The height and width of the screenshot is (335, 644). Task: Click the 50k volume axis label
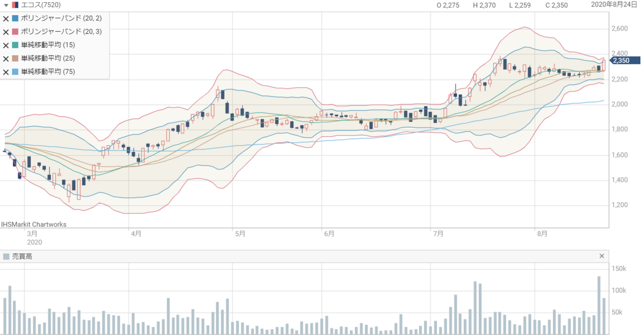click(617, 312)
